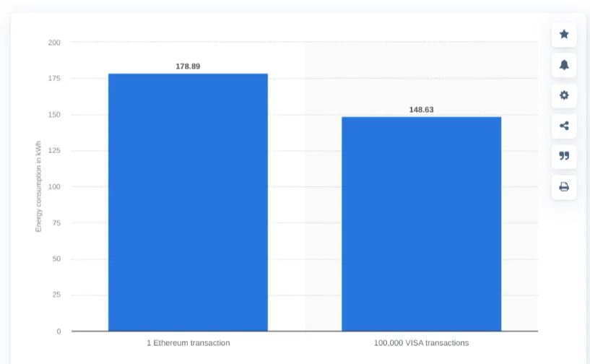Viewport: 590px width, 364px height.
Task: Click the 175 y-axis tick label
Action: point(54,78)
